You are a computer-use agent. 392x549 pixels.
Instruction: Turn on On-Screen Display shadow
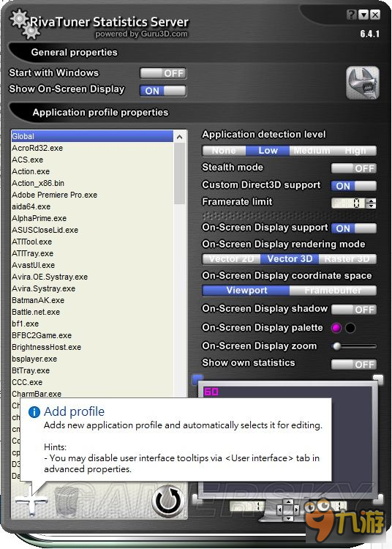pos(354,310)
